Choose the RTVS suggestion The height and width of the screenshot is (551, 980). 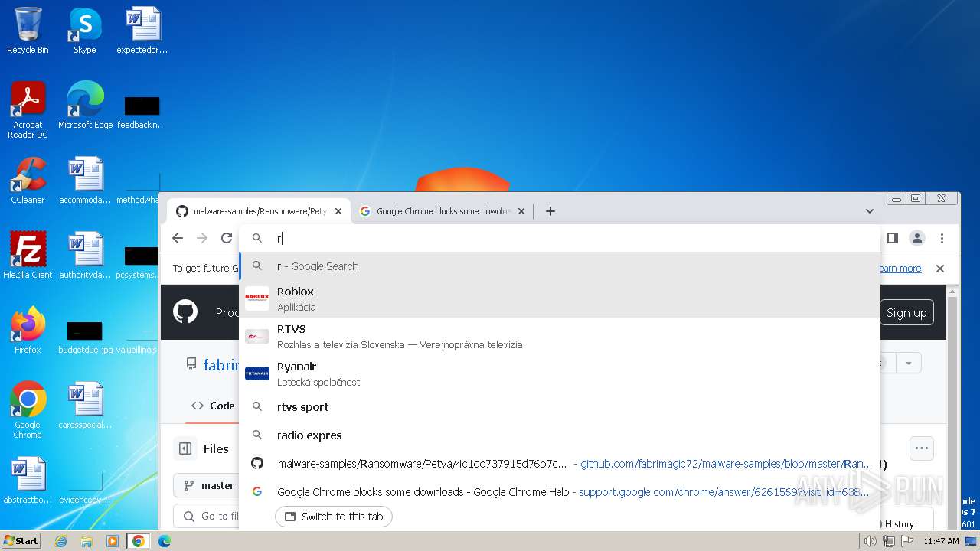pos(560,336)
